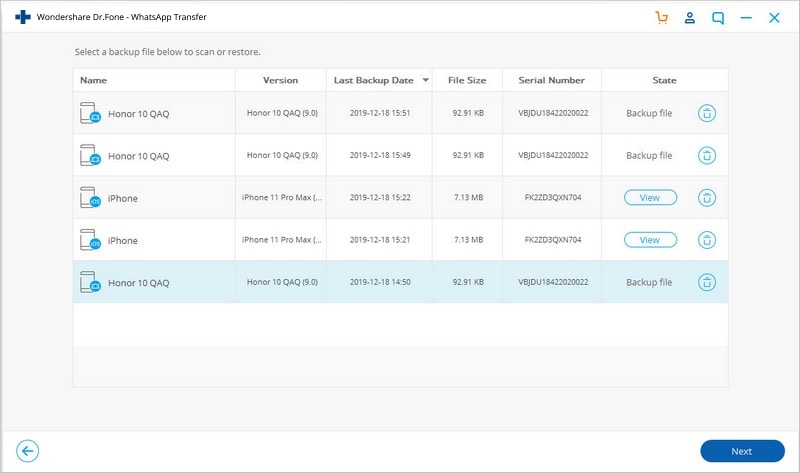
Task: Click the back arrow button
Action: [x=28, y=451]
